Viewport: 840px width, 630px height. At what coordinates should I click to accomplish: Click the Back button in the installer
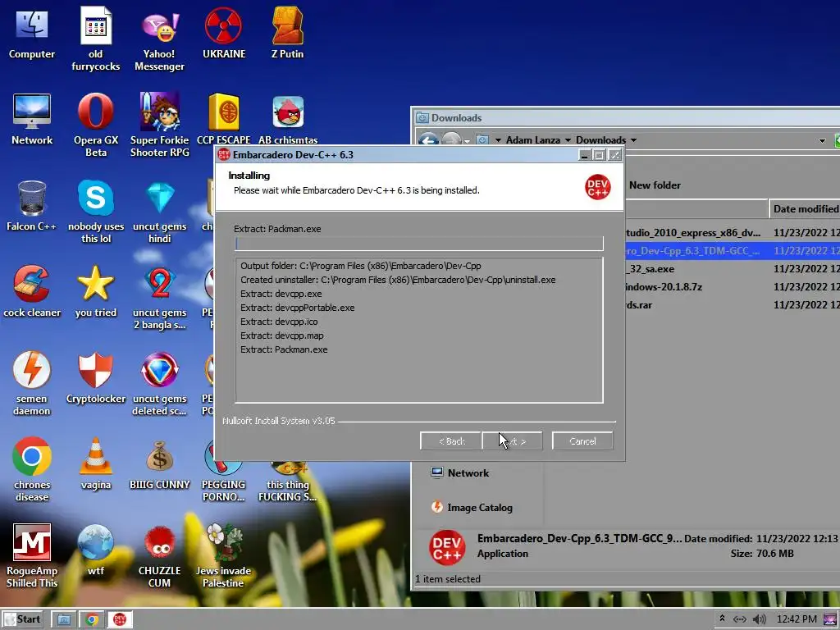(x=450, y=441)
